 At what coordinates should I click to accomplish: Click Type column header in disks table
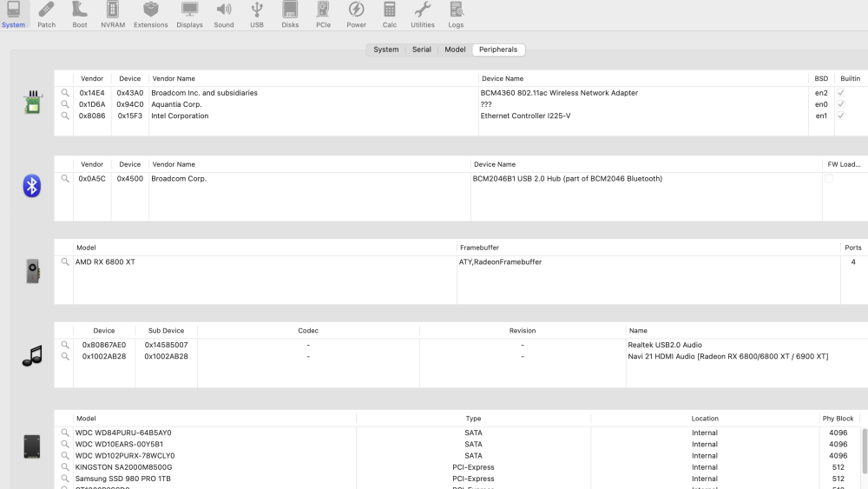[x=473, y=419]
